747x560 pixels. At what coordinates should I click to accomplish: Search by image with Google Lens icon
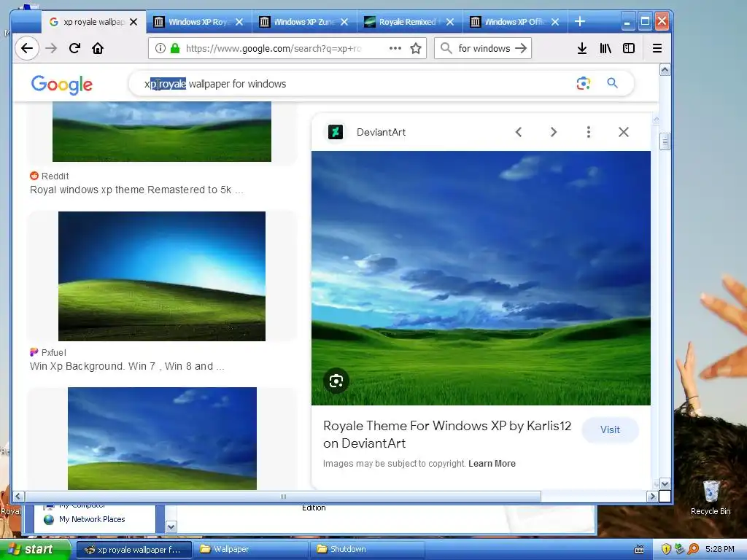point(583,83)
